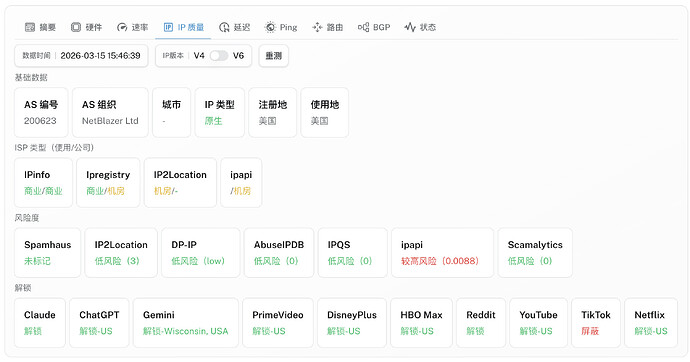Click the IP2Location 低风险 (3) card
The height and width of the screenshot is (362, 690).
click(x=121, y=252)
